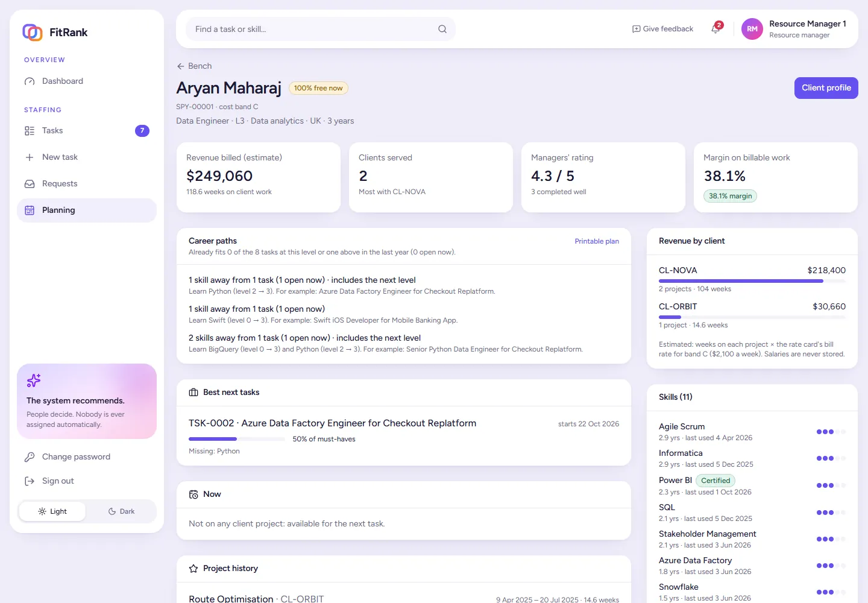
Task: Go back to Bench via arrow link
Action: click(x=194, y=66)
